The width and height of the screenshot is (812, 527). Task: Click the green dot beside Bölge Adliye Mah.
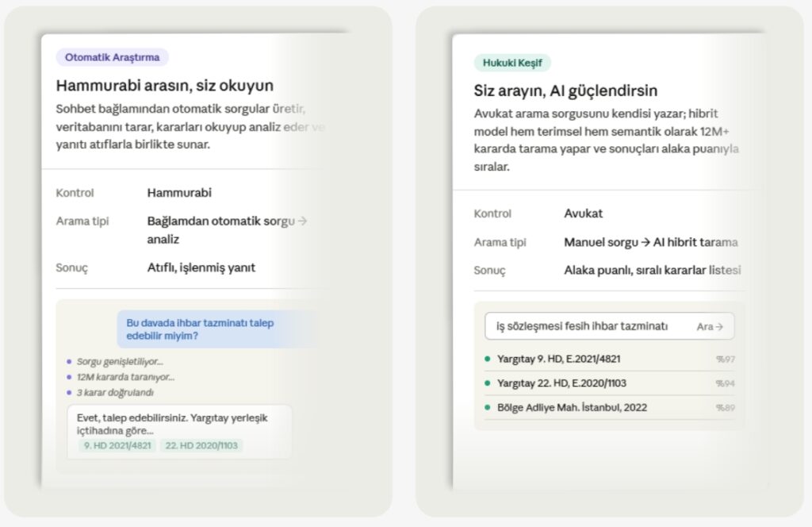click(488, 407)
